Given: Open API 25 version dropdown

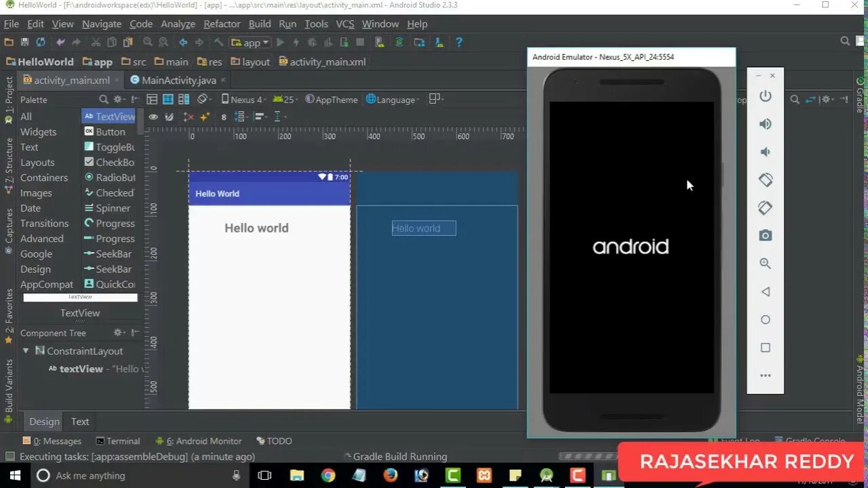Looking at the screenshot, I should (x=285, y=100).
